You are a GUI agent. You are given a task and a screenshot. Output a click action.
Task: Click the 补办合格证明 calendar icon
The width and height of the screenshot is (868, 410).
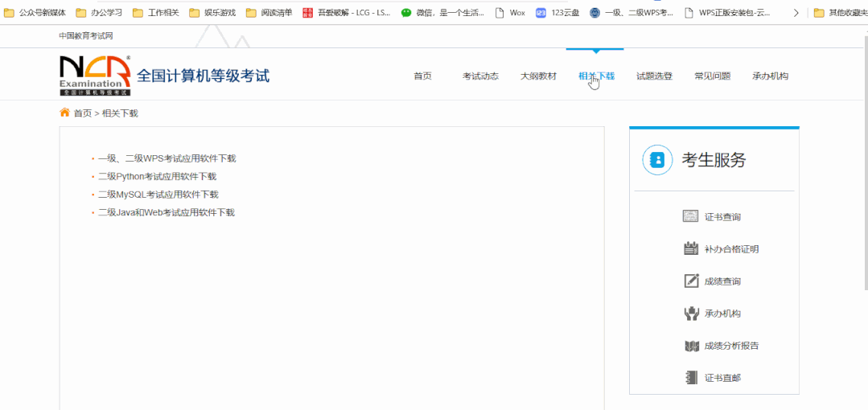[691, 248]
